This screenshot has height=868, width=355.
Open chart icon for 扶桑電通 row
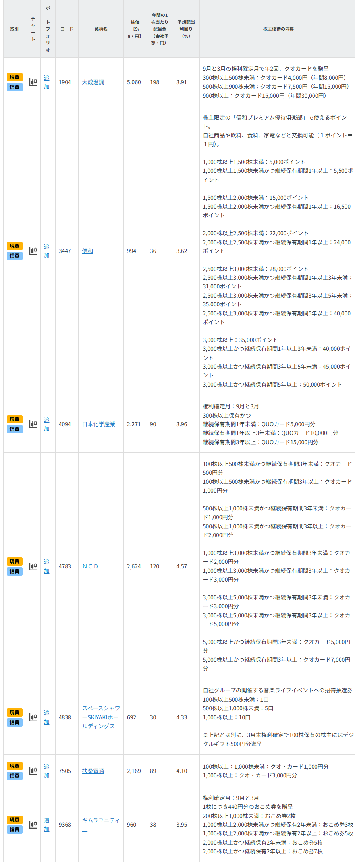tap(33, 771)
